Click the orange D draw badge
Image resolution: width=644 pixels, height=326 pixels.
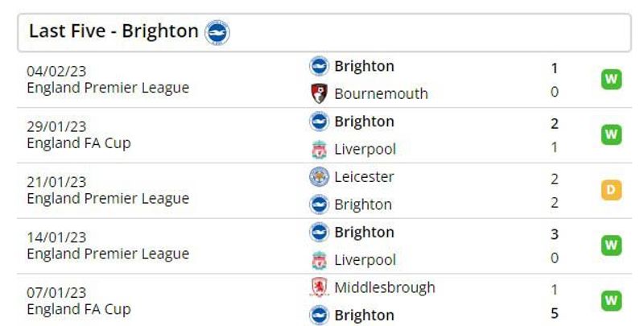612,190
